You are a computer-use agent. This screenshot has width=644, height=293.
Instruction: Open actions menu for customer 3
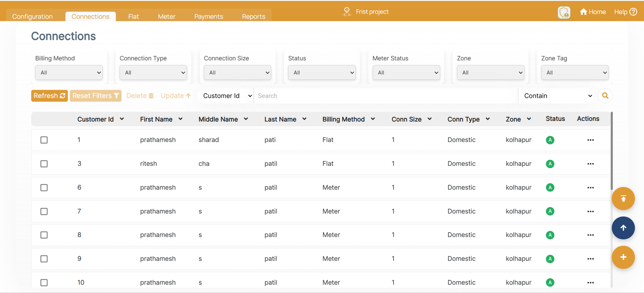590,164
